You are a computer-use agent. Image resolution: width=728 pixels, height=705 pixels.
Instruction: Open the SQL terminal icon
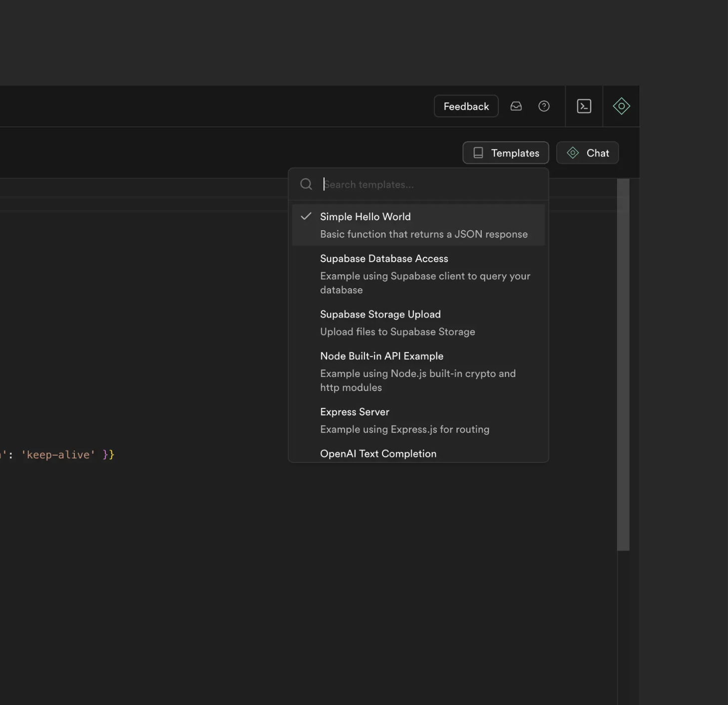tap(584, 106)
